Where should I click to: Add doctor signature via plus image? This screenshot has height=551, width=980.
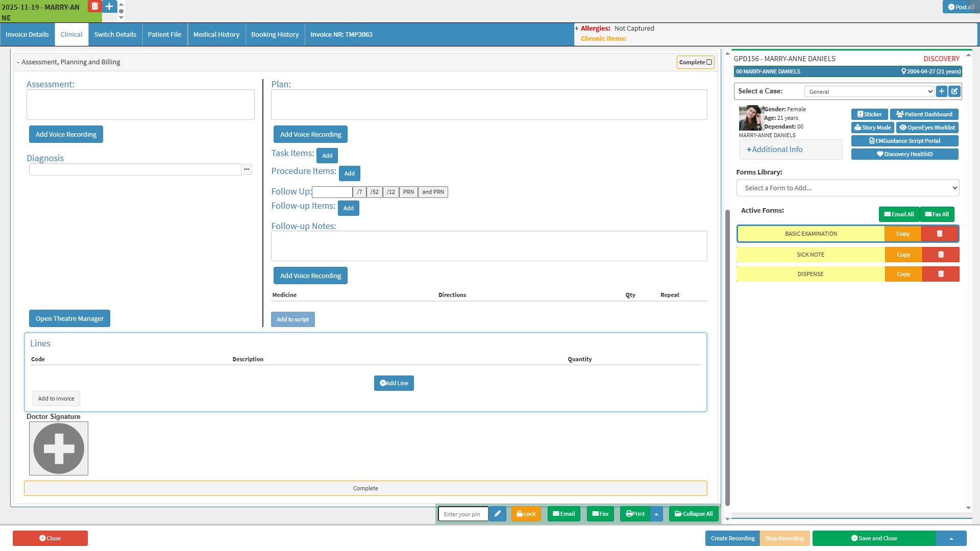[59, 448]
